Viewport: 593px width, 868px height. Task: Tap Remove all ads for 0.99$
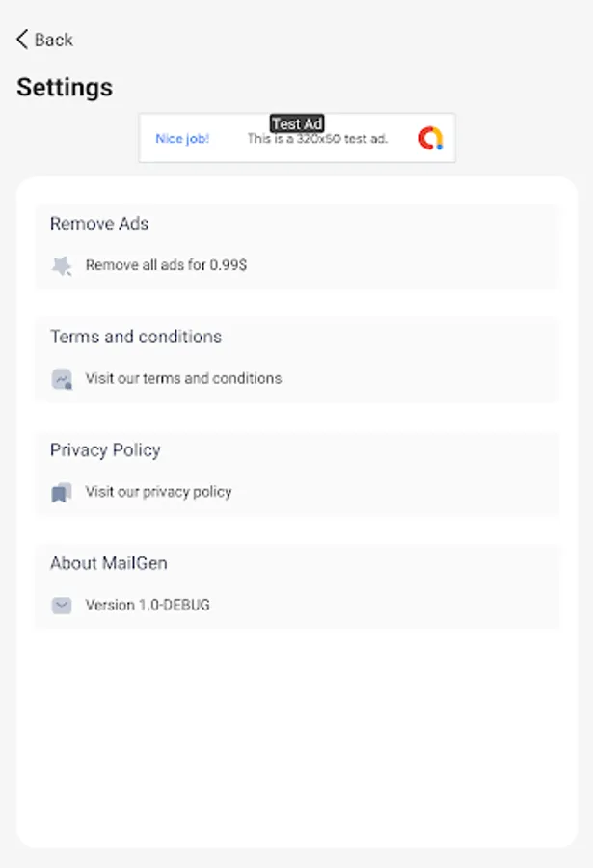coord(166,265)
